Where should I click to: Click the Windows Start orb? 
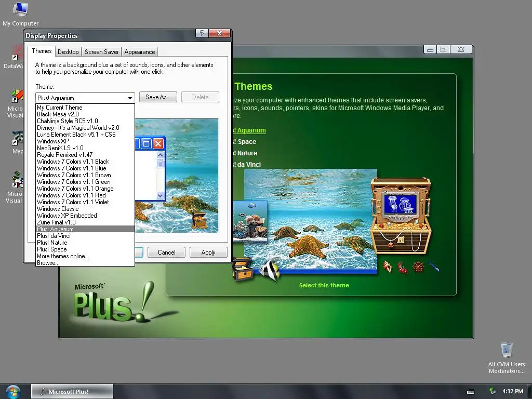pyautogui.click(x=13, y=392)
